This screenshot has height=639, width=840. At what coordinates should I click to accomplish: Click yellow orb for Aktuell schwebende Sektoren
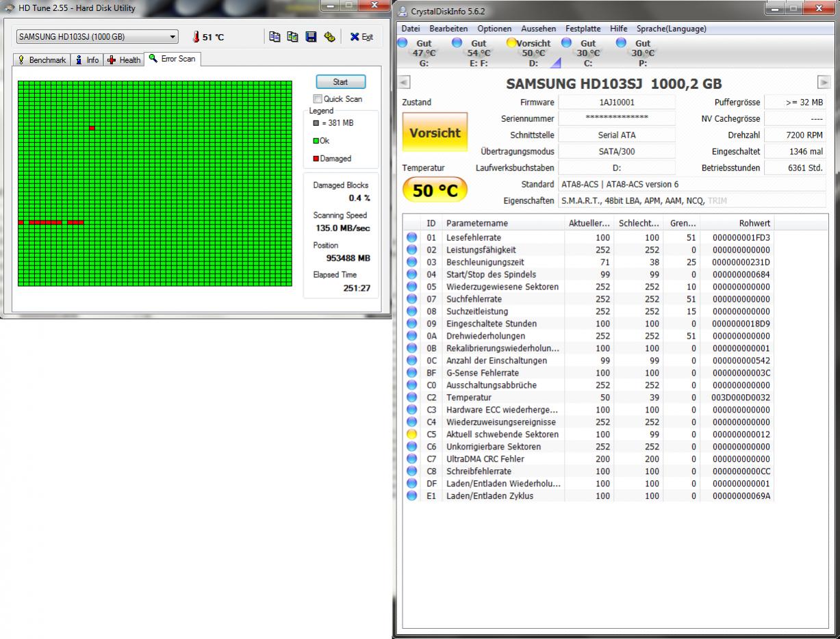tap(412, 434)
